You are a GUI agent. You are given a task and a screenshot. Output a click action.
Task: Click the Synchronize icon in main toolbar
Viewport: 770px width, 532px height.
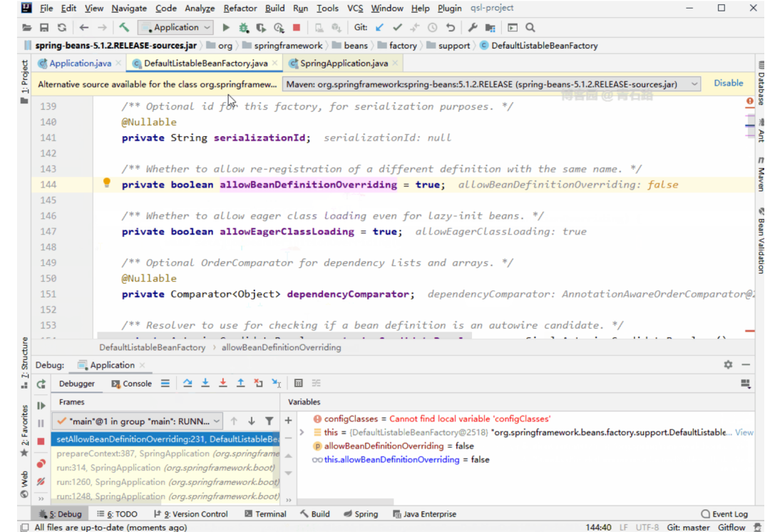click(x=62, y=28)
